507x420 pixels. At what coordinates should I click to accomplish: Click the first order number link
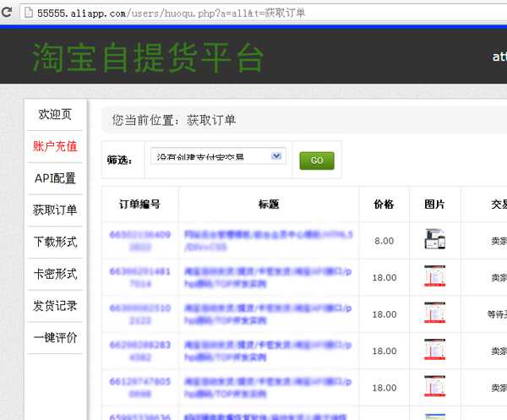(140, 241)
